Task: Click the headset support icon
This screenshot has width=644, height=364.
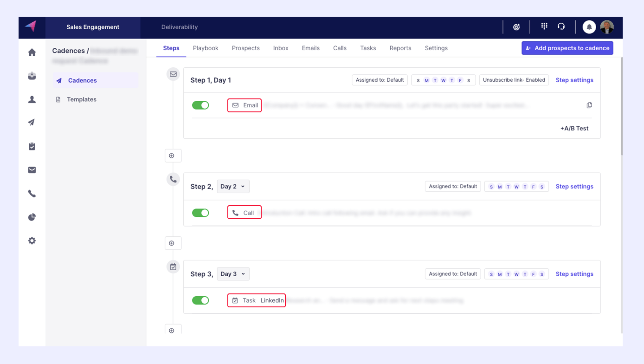Action: pos(561,26)
